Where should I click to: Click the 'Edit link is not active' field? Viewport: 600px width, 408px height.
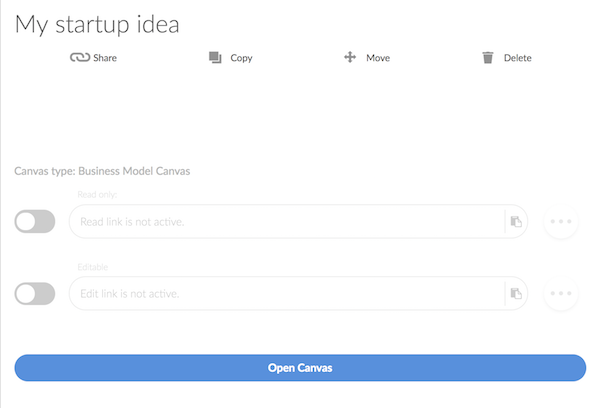point(285,294)
